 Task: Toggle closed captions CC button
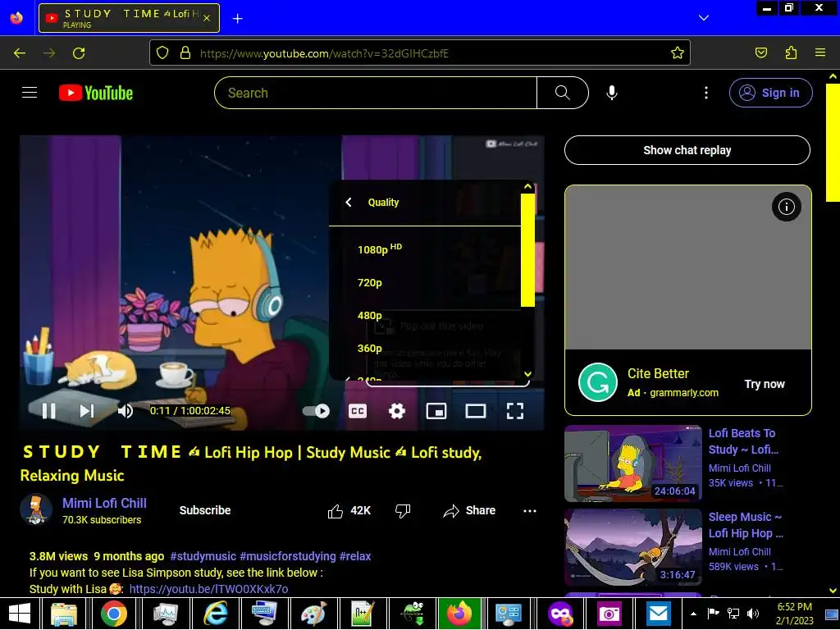click(x=358, y=411)
